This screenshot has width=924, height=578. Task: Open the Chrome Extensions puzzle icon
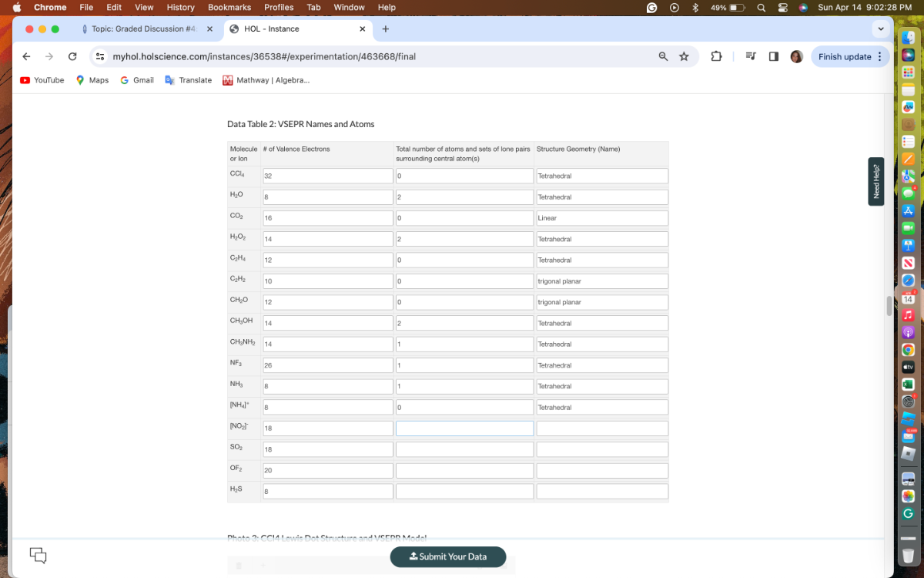click(x=716, y=56)
